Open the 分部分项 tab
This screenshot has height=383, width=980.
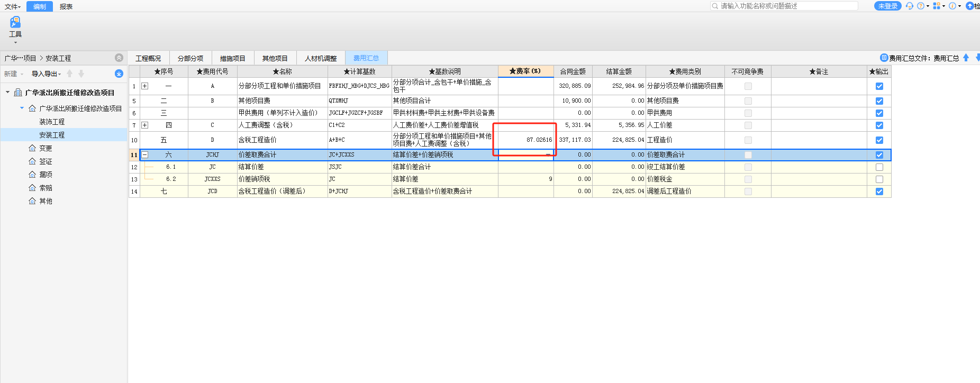190,58
